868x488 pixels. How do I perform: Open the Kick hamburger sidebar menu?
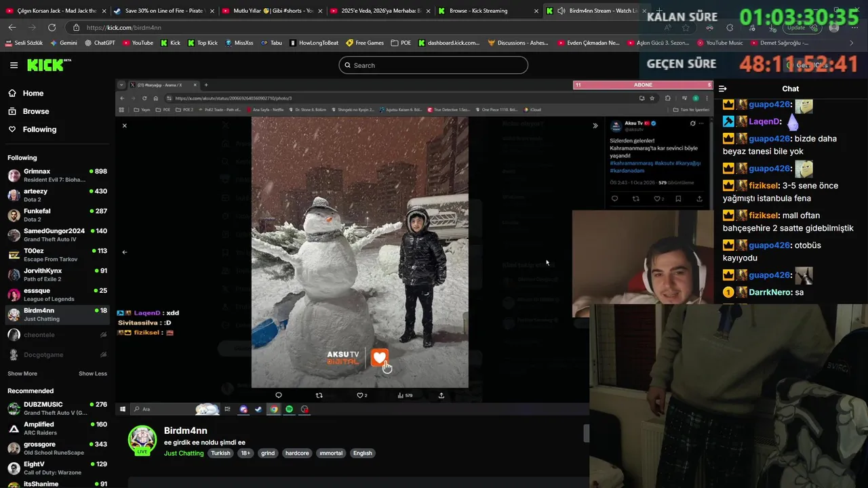click(x=14, y=65)
